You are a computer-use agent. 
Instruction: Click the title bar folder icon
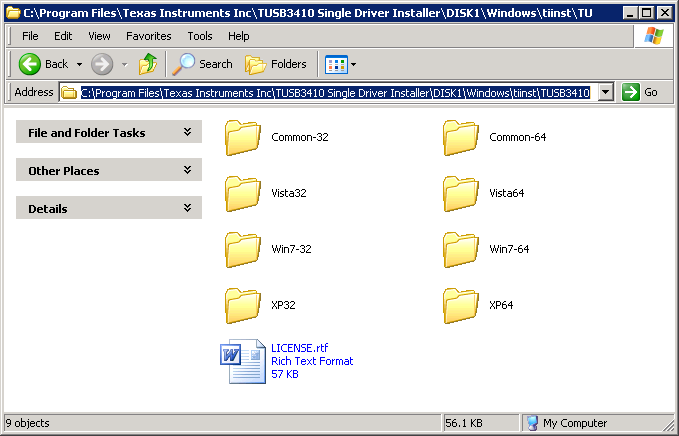pos(13,13)
